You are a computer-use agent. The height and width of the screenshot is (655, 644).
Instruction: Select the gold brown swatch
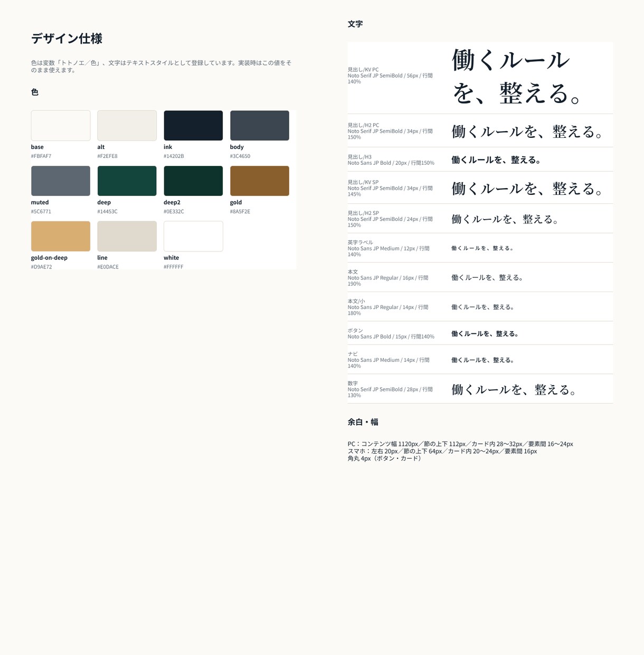[x=260, y=181]
